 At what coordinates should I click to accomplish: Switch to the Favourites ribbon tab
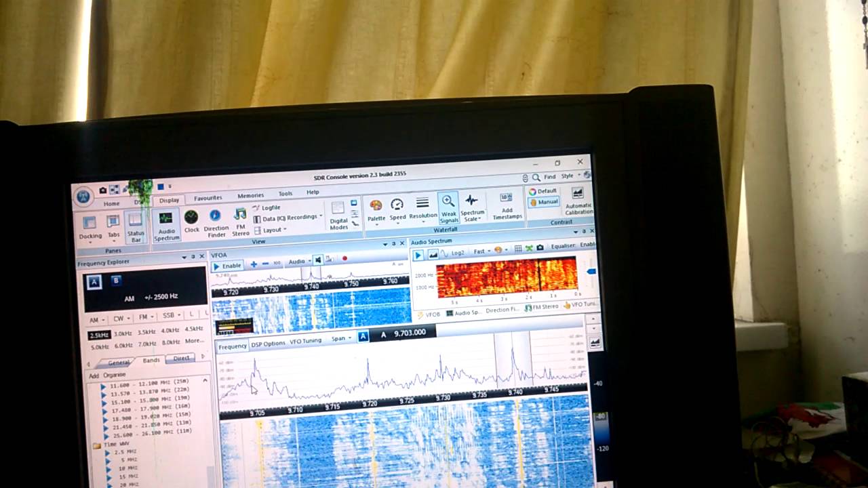pyautogui.click(x=208, y=198)
